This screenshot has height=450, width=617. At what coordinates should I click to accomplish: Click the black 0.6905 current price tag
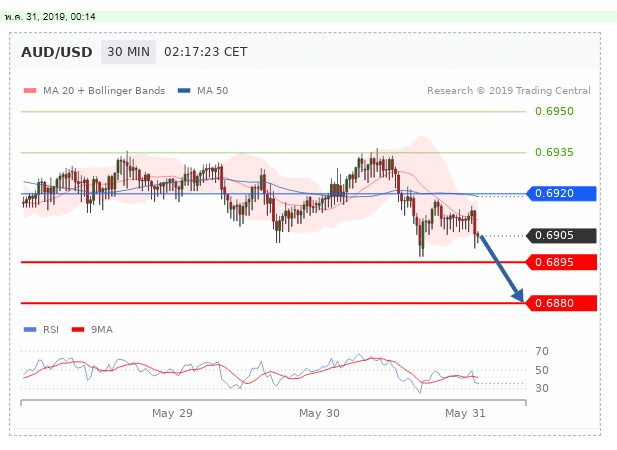561,236
